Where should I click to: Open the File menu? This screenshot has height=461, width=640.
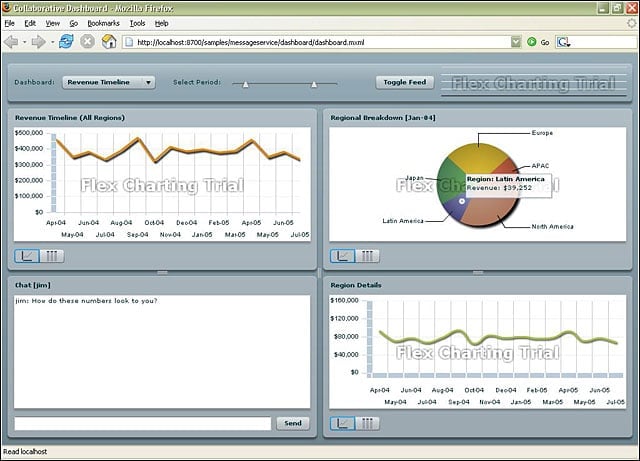click(x=9, y=23)
